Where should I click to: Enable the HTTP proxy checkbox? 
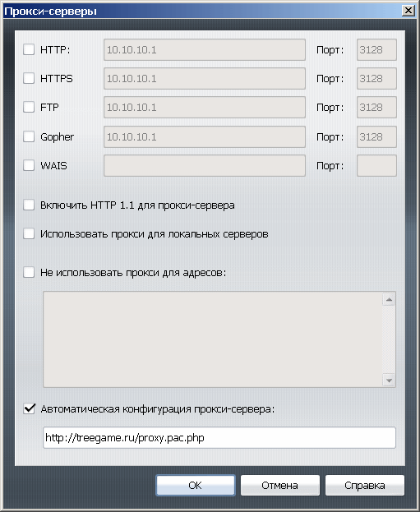point(29,49)
